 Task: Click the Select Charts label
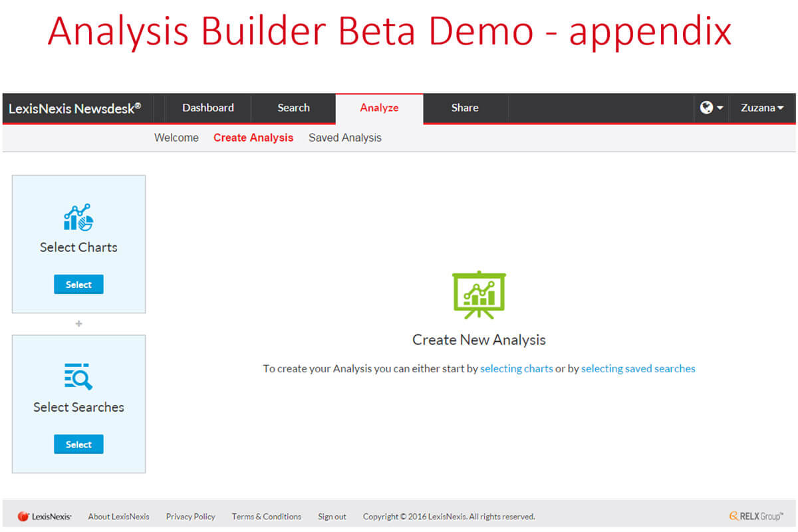coord(78,247)
